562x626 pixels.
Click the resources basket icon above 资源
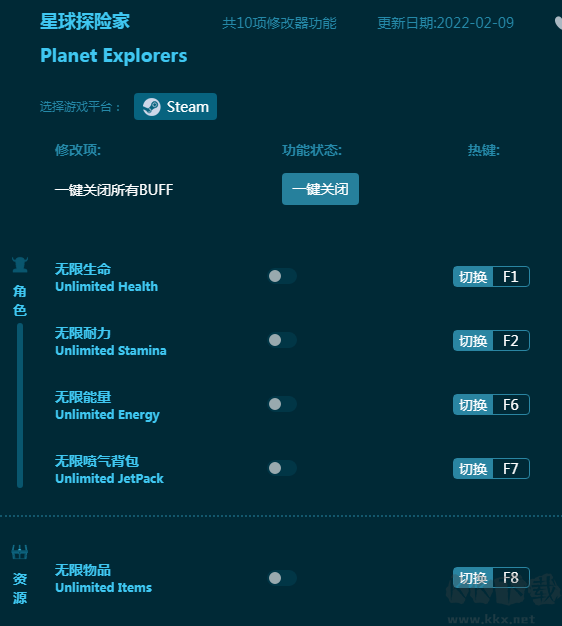(x=20, y=552)
